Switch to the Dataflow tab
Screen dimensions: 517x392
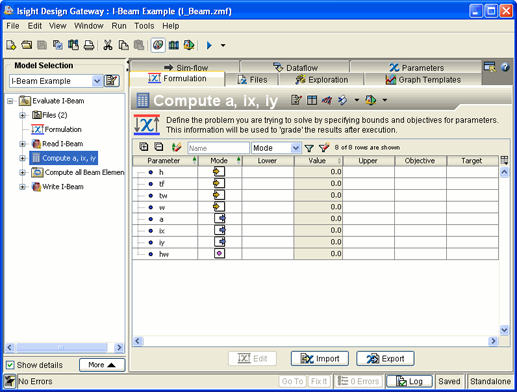295,67
